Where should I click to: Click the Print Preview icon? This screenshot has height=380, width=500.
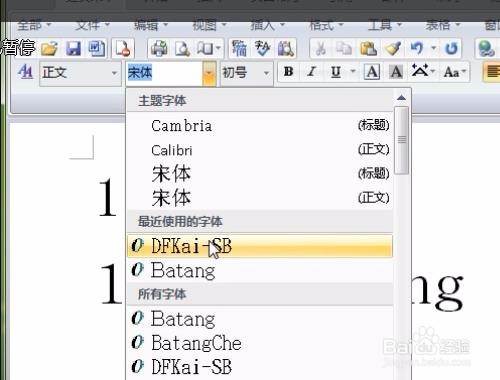182,49
